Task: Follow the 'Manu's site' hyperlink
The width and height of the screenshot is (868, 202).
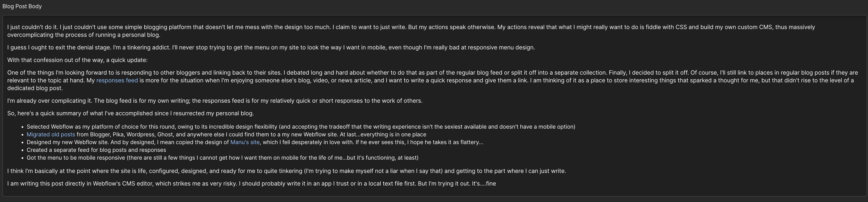Action: 245,142
